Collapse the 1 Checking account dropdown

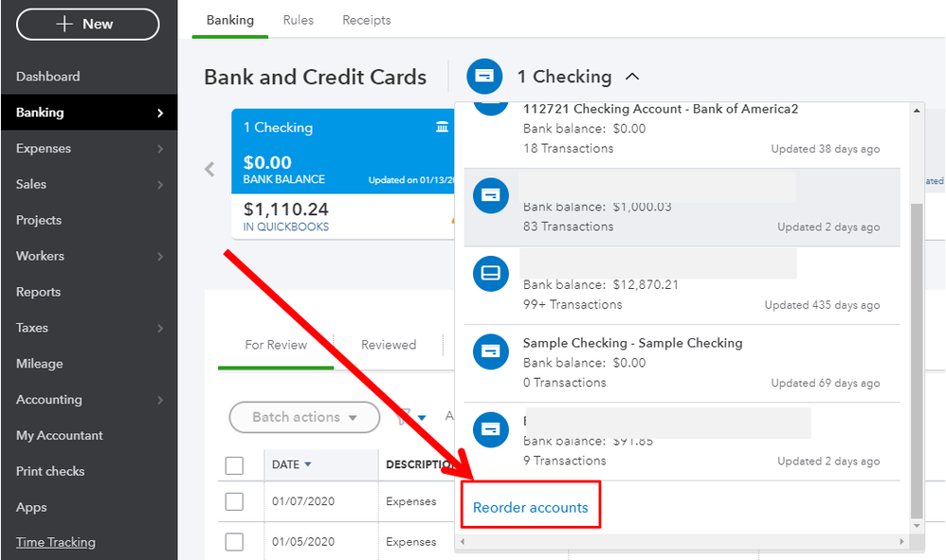632,77
